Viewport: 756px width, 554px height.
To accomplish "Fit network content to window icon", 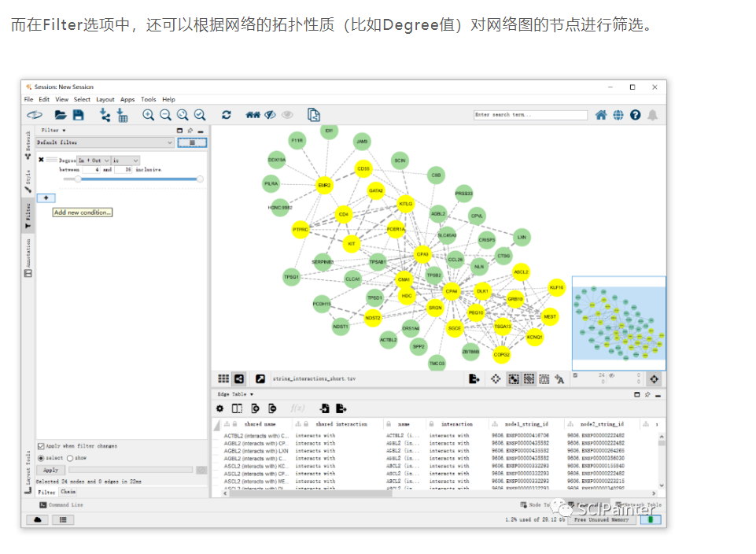I will pyautogui.click(x=183, y=115).
